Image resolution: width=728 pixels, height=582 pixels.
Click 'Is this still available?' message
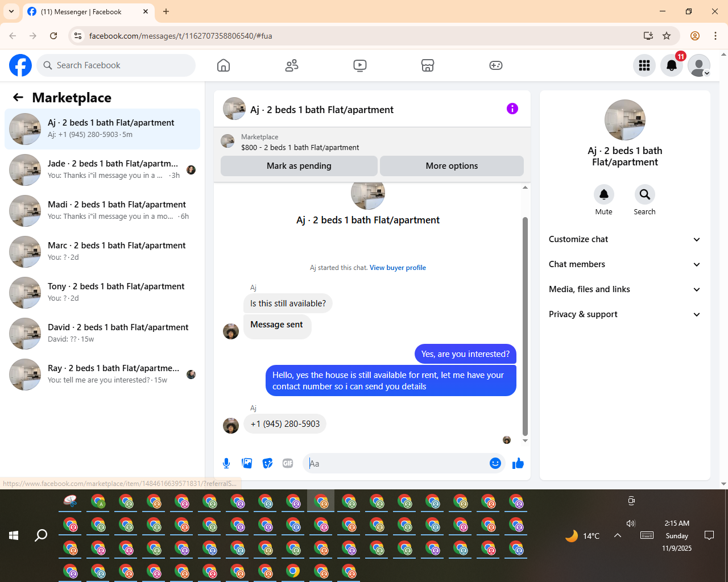click(288, 304)
